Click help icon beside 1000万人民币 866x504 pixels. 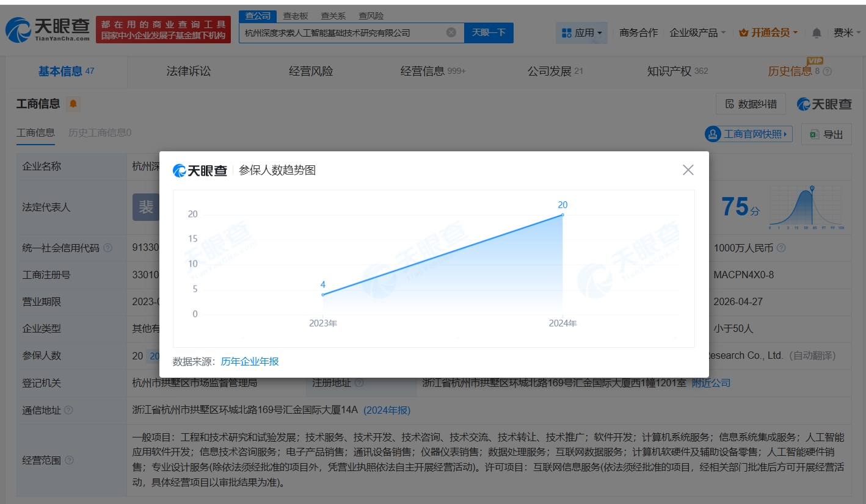point(780,248)
